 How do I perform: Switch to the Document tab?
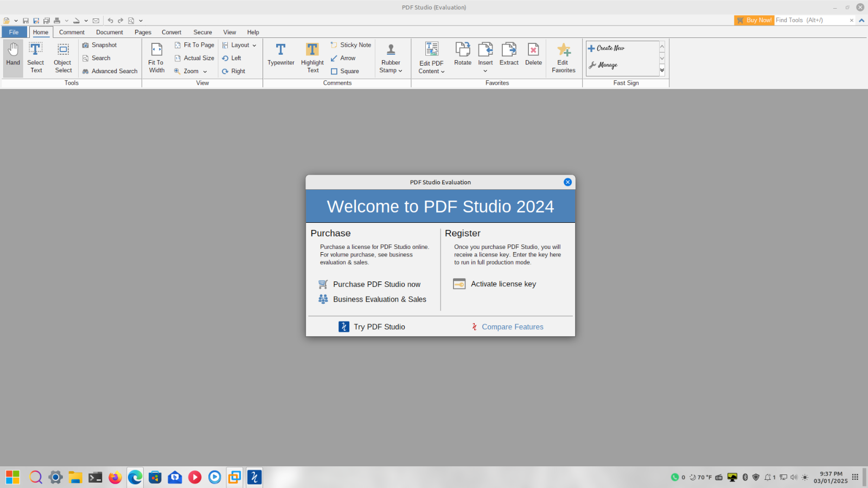click(110, 32)
